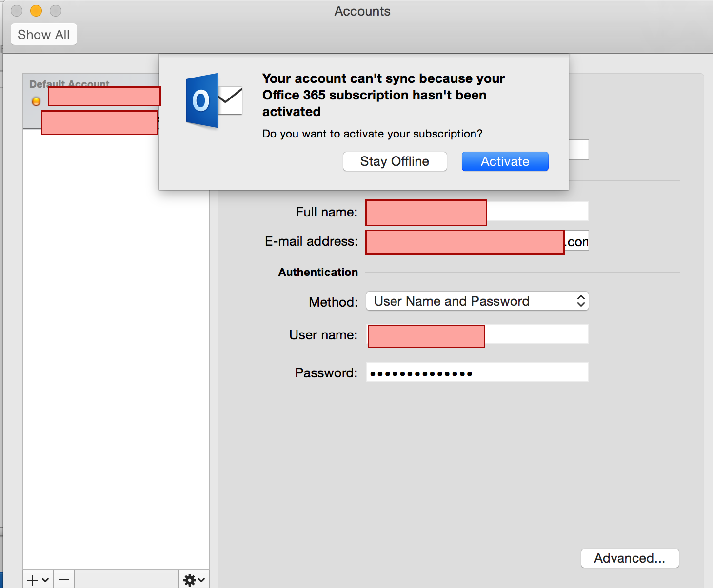
Task: Click the Outlook icon in the dialog
Action: coord(214,101)
